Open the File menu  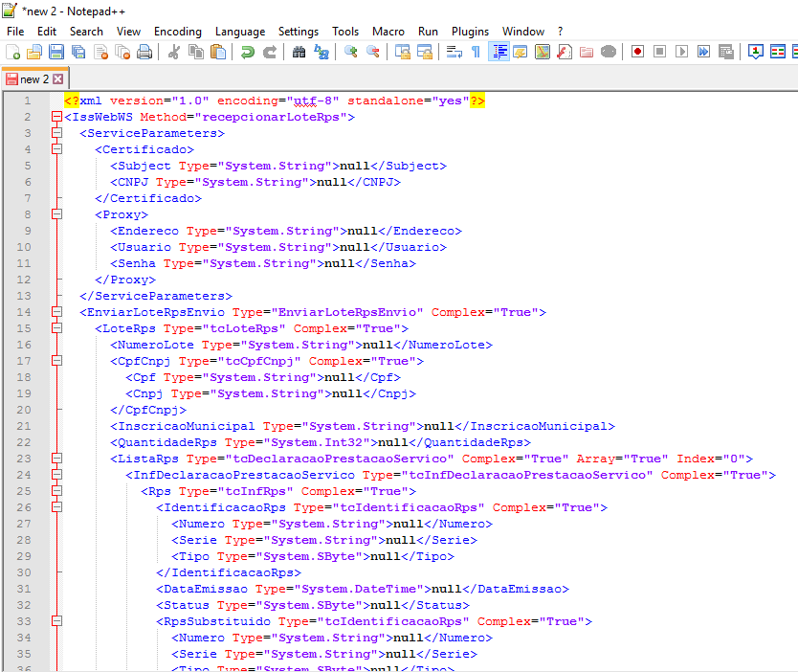(15, 32)
